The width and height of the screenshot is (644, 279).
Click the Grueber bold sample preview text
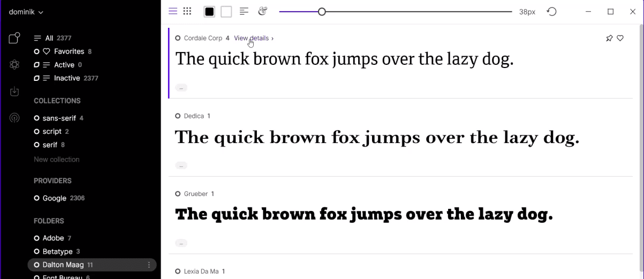click(363, 215)
